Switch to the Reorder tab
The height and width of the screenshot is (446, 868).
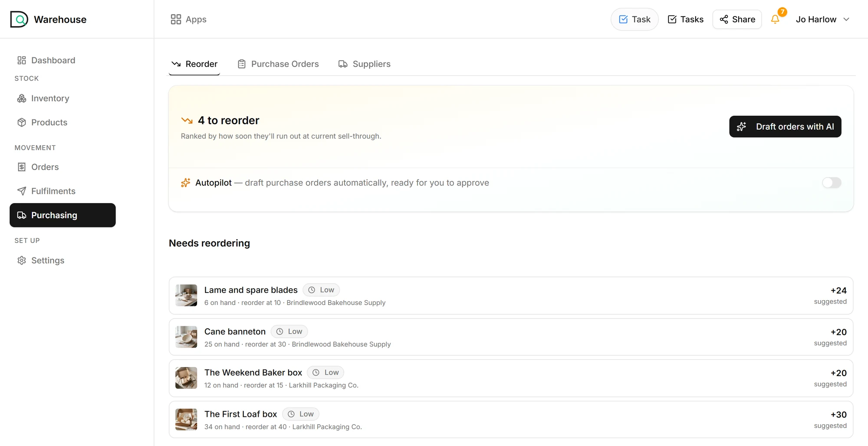point(194,64)
